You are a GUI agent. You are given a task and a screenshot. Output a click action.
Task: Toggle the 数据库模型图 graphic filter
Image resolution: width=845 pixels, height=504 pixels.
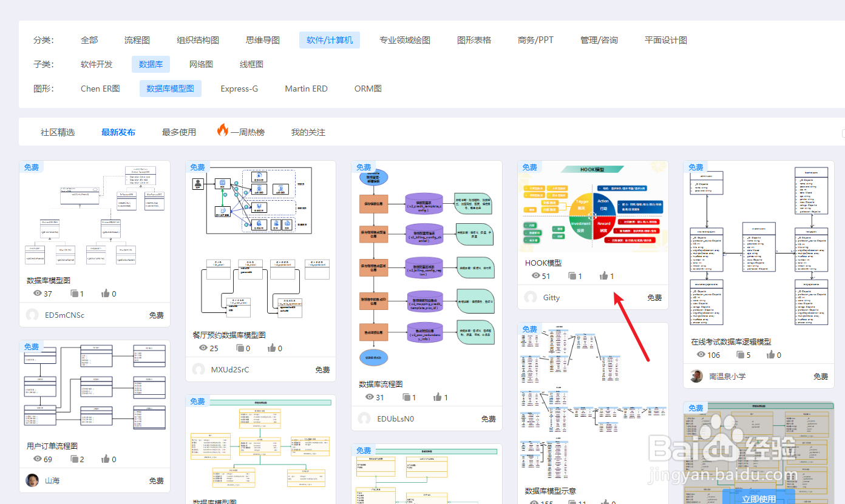(170, 88)
